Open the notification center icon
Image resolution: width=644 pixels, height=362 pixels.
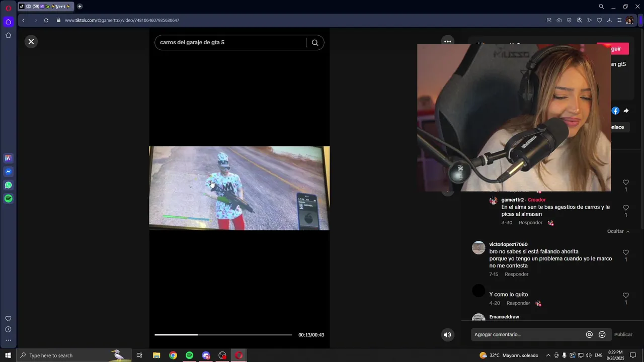(x=633, y=355)
